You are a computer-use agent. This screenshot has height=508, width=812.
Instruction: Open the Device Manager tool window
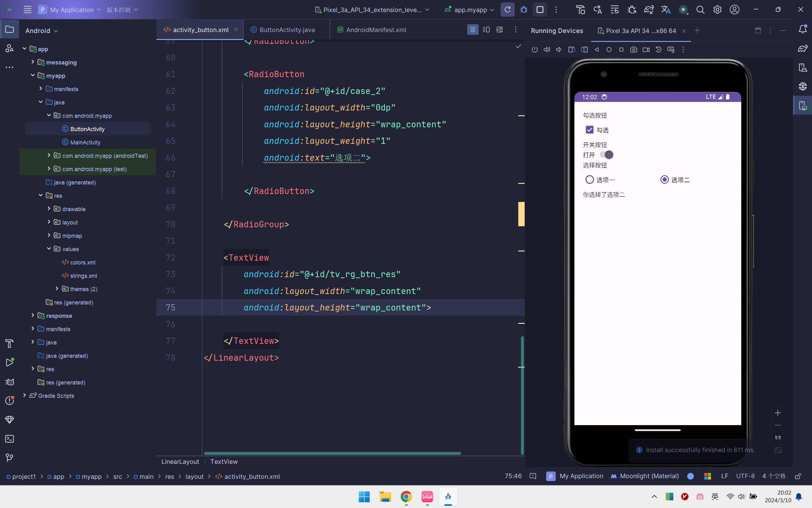point(802,68)
